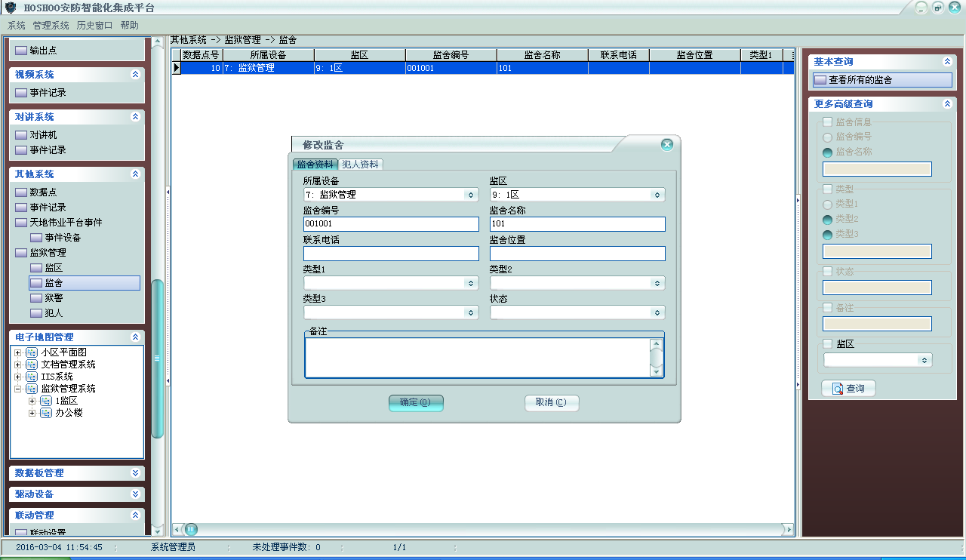Enable the 监舍信息 checkbox

(827, 122)
